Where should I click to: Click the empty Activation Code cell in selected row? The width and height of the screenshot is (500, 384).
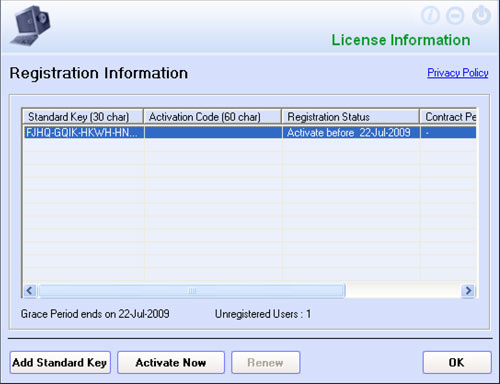[x=213, y=133]
